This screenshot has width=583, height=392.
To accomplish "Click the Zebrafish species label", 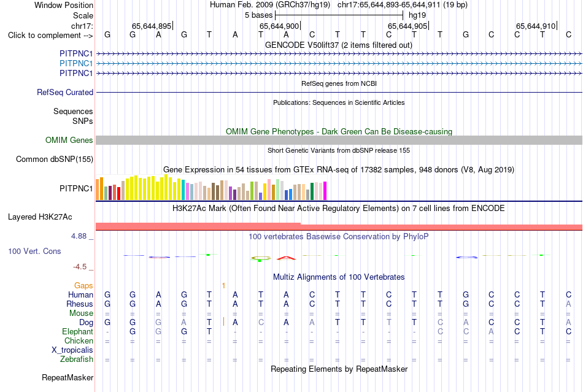I will pyautogui.click(x=77, y=359).
